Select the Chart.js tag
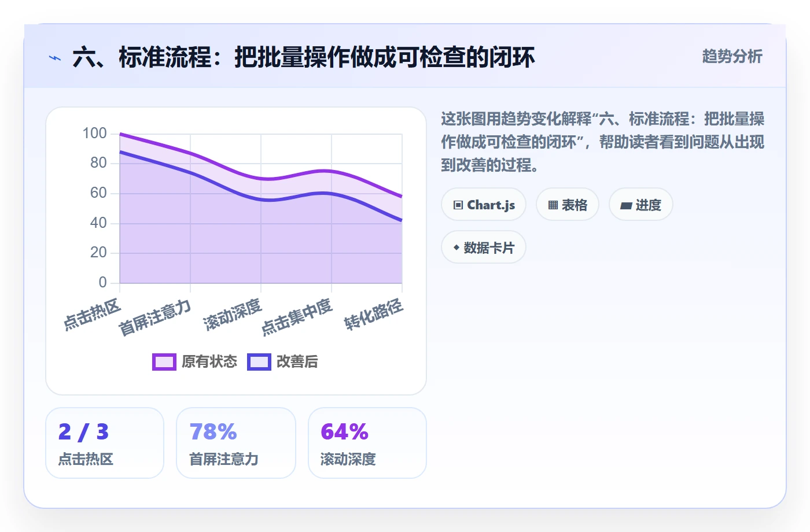The width and height of the screenshot is (810, 532). point(484,205)
